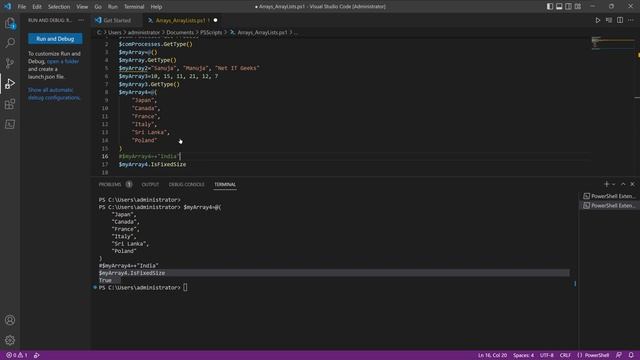Image resolution: width=640 pixels, height=360 pixels.
Task: Toggle the secondary side bar layout icon
Action: coord(569,7)
